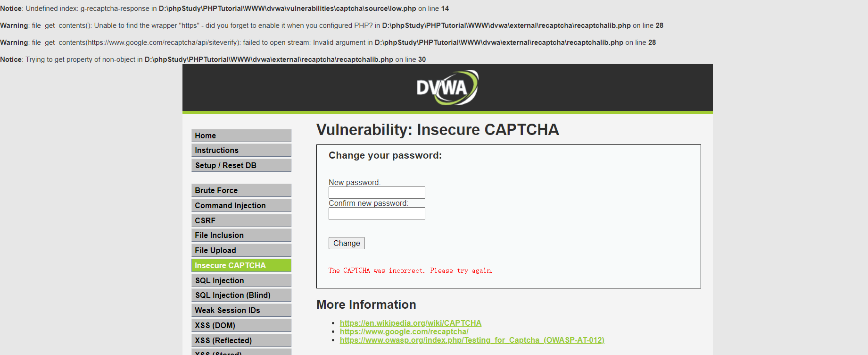Screen dimensions: 868x355
Task: Go to Weak Session IDs
Action: 241,310
